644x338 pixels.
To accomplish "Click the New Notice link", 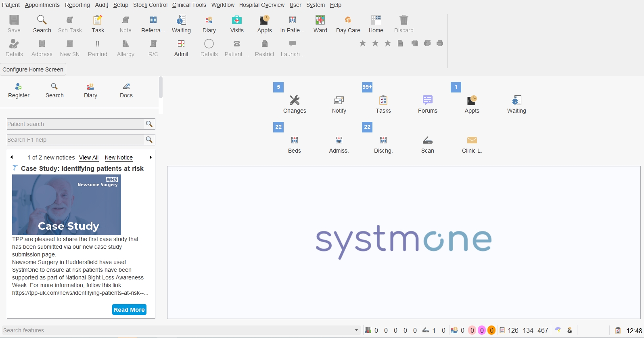I will tap(119, 157).
